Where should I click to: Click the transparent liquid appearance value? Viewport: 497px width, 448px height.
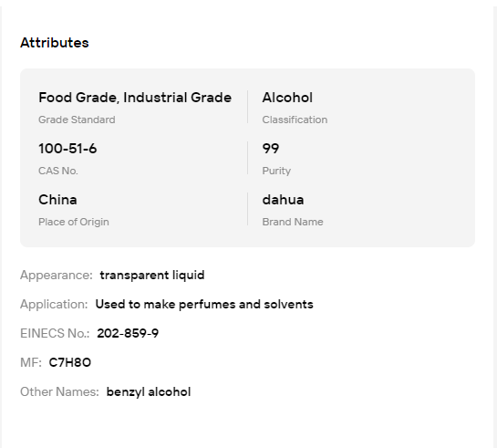pos(152,276)
